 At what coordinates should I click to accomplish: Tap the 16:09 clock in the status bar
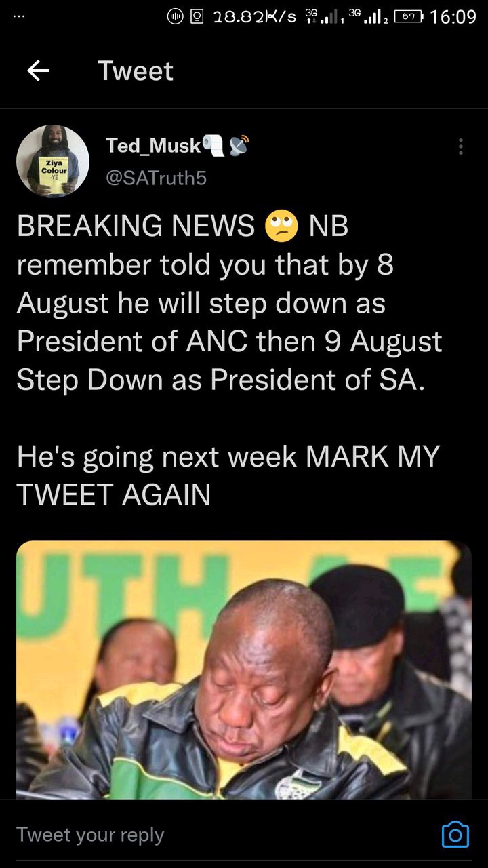453,17
